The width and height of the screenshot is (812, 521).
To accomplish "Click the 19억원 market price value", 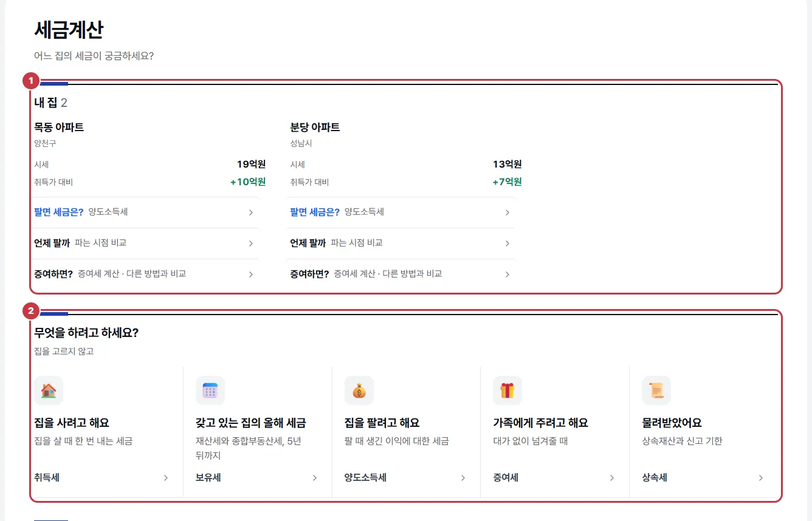I will (252, 164).
